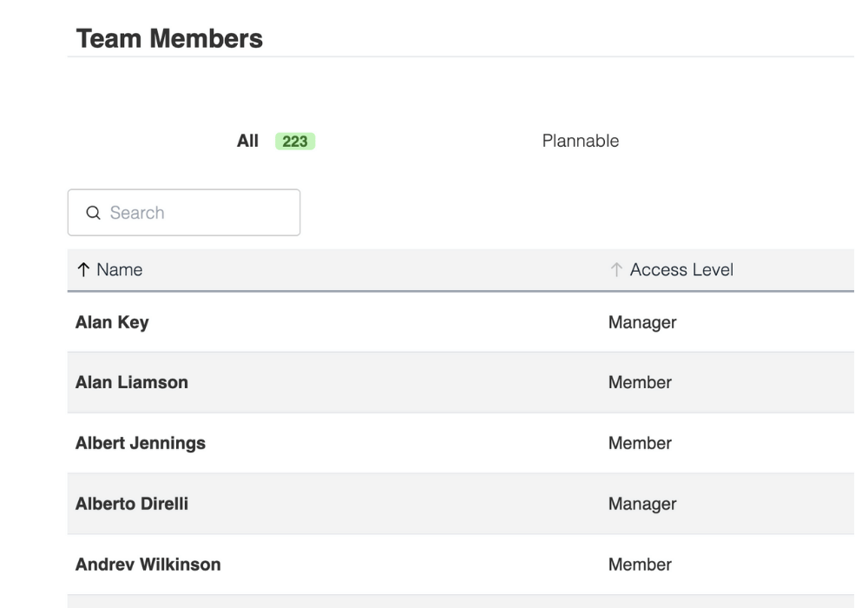Screen dimensions: 868x608
Task: Click the Team Members heading
Action: [x=169, y=39]
